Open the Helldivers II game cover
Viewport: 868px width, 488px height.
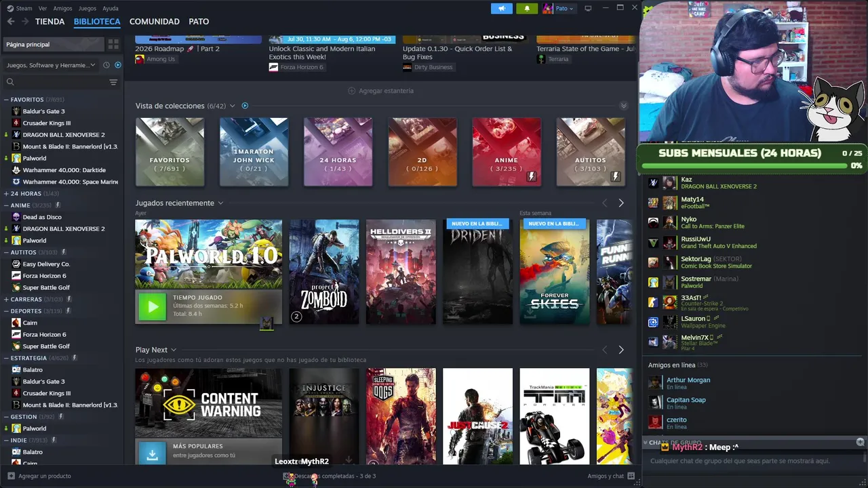click(401, 272)
